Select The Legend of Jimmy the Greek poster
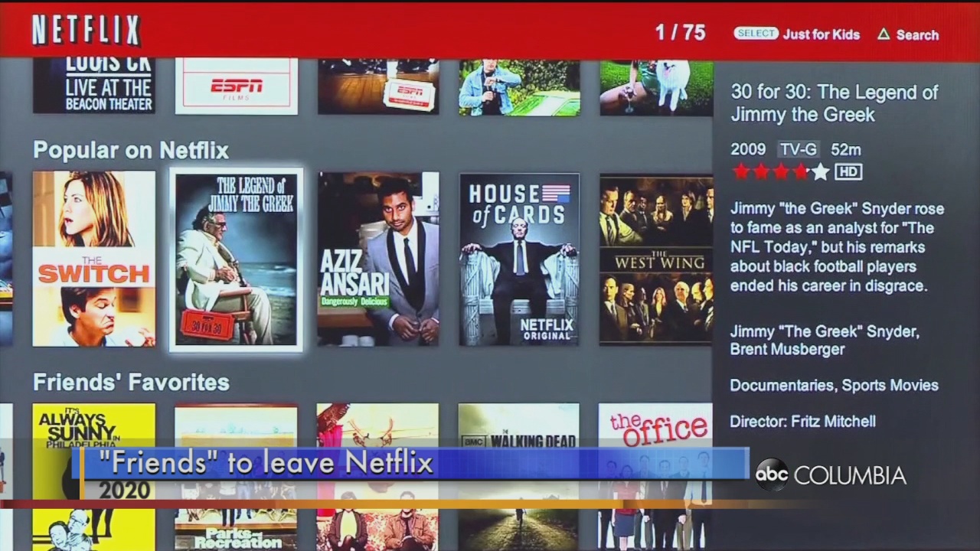This screenshot has width=980, height=551. 236,259
